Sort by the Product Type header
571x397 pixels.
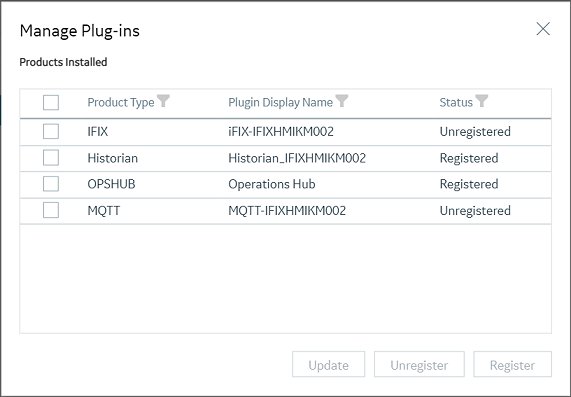121,102
